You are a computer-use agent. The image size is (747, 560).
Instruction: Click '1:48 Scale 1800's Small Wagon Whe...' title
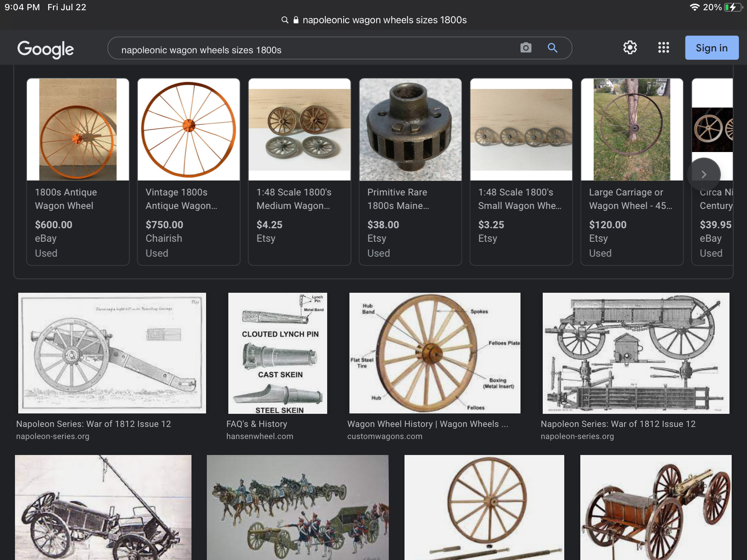coord(520,199)
